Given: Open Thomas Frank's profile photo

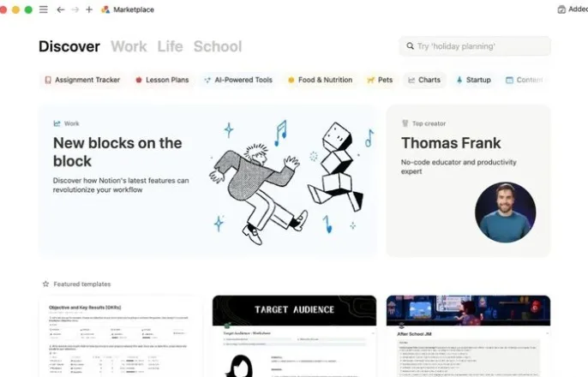Looking at the screenshot, I should pos(505,212).
